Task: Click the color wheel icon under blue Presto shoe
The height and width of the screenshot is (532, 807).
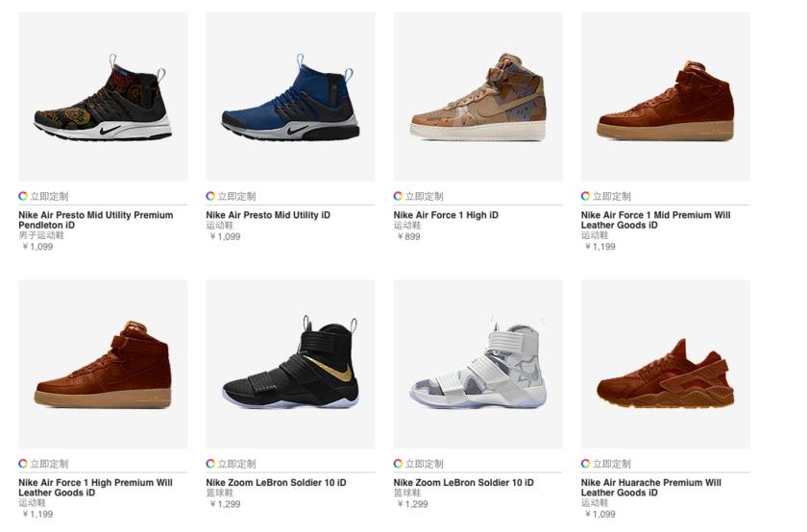Action: (210, 196)
